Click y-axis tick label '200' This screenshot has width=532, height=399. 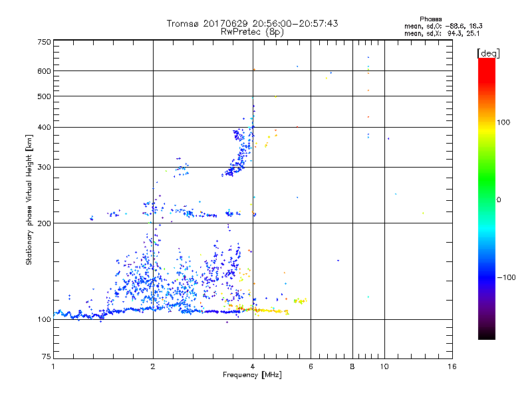coord(44,223)
